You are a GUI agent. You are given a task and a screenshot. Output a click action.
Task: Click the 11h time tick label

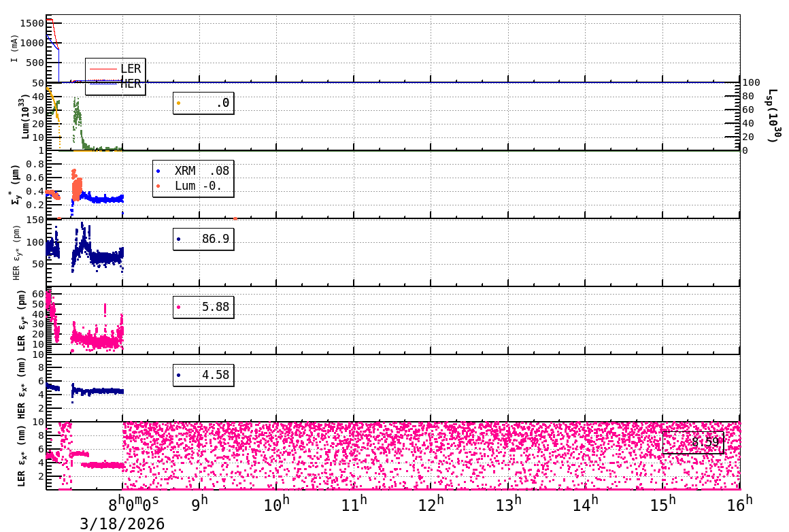(x=354, y=503)
